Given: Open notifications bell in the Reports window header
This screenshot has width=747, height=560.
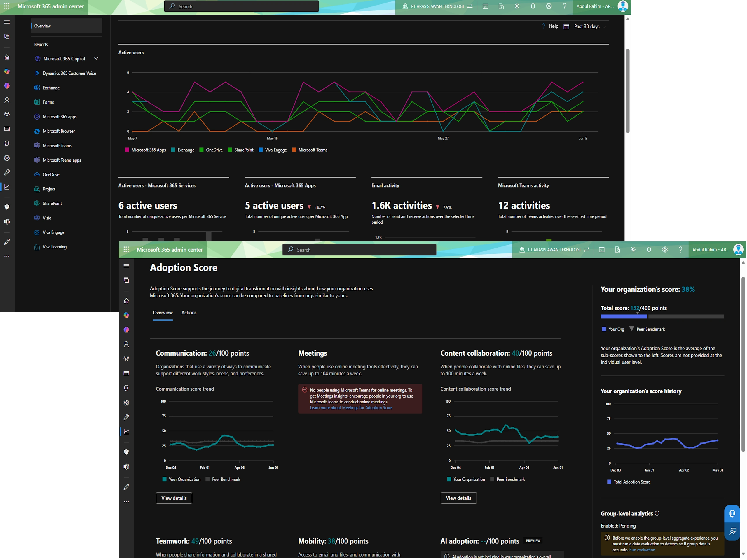Looking at the screenshot, I should tap(533, 6).
